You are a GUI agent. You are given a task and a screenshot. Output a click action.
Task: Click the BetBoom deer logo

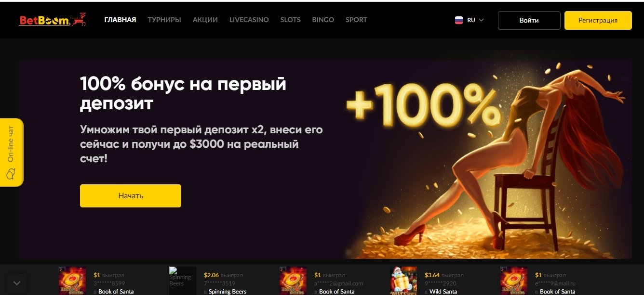53,20
